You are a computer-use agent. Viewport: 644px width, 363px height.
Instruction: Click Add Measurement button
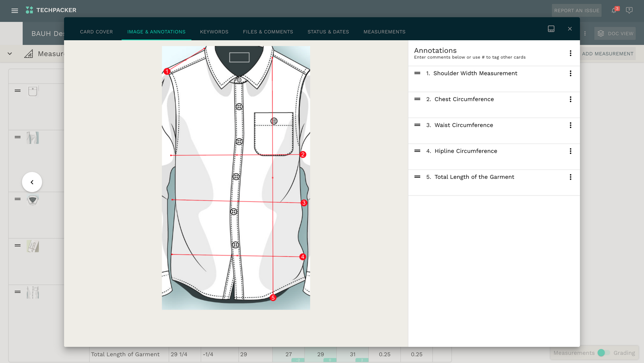point(608,53)
